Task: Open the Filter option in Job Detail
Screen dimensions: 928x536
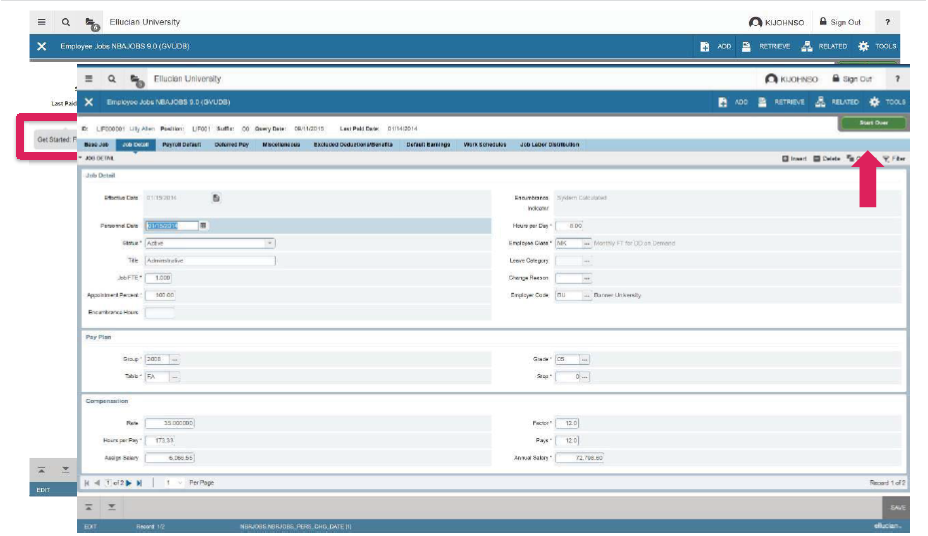Action: (893, 158)
